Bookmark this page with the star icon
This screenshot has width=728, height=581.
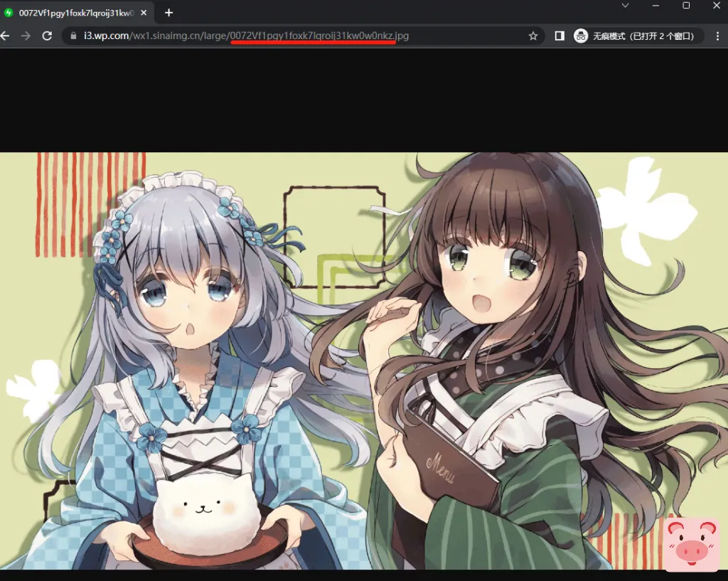coord(533,36)
